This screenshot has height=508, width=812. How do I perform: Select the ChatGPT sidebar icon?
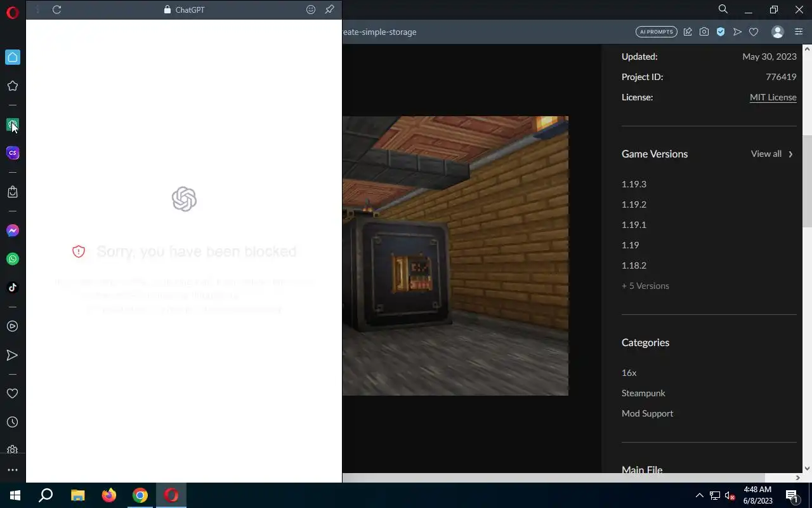13,124
